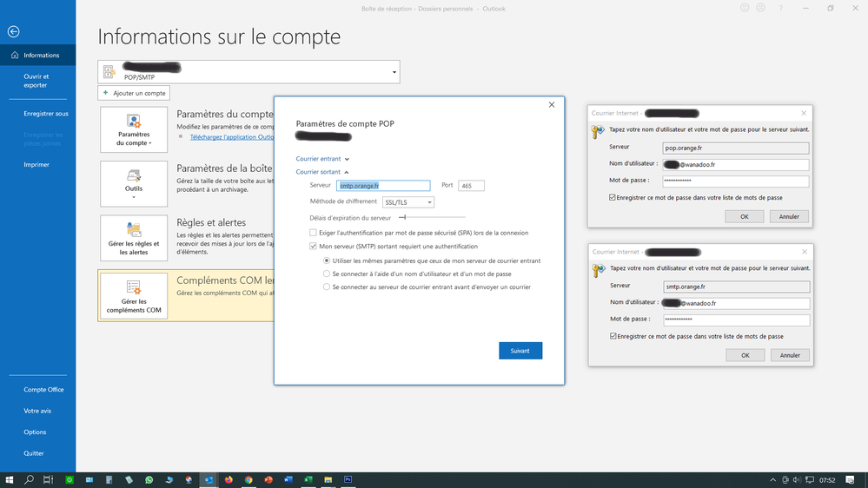
Task: Open Ouvrir et exporter menu
Action: click(36, 81)
